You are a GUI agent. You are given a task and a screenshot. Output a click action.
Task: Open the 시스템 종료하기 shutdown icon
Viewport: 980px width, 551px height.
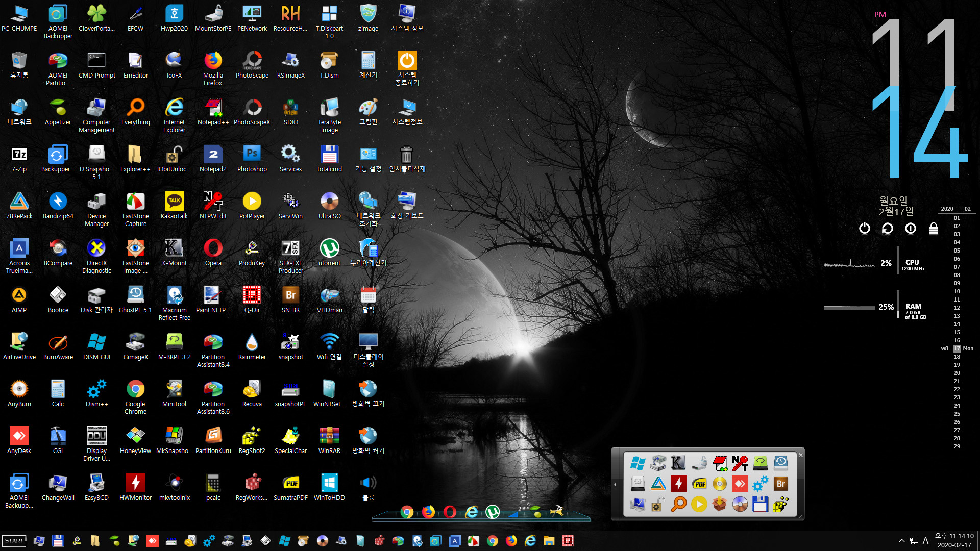[407, 68]
